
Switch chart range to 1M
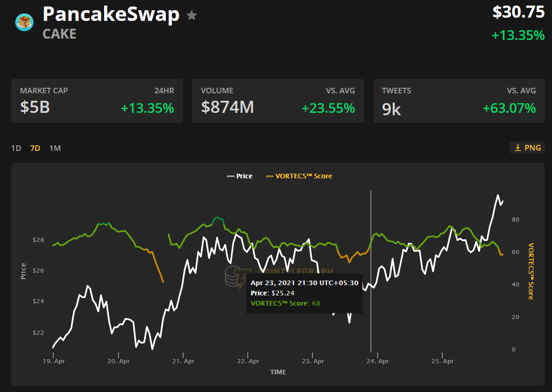coord(55,148)
